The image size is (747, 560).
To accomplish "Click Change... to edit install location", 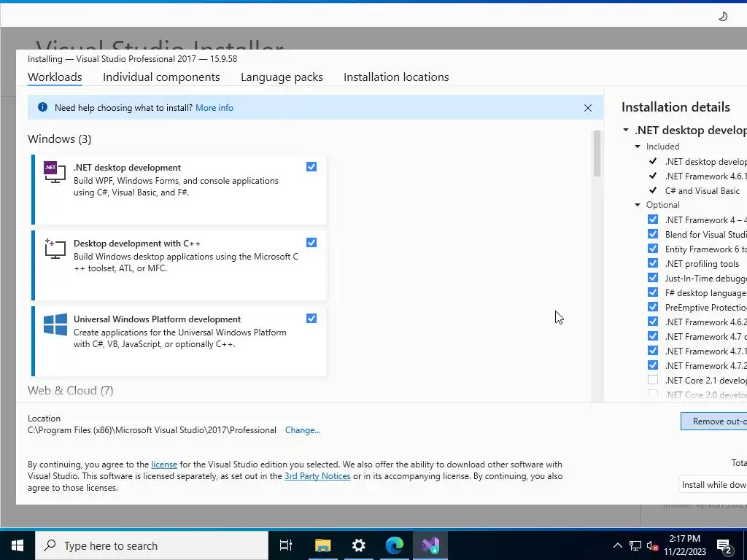I will [x=303, y=430].
